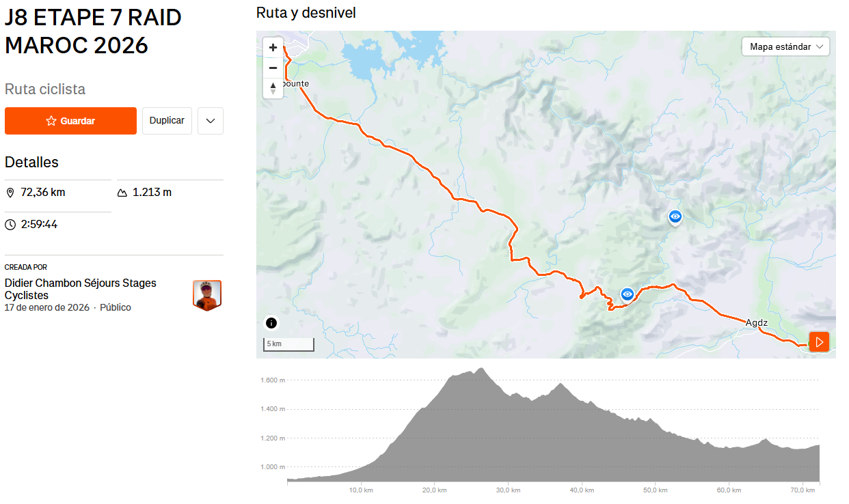Click the lower eye marker near route
849x504 pixels.
(x=628, y=294)
